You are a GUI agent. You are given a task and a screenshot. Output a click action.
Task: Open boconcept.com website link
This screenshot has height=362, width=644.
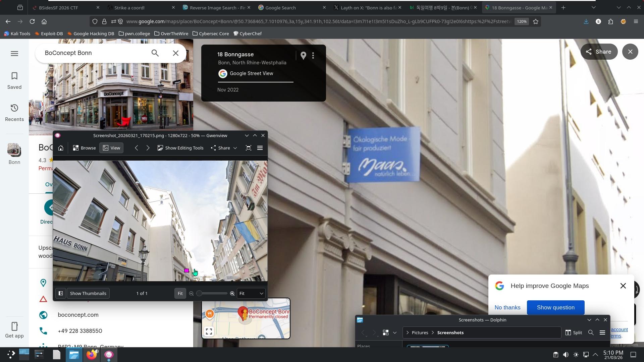[x=78, y=315]
